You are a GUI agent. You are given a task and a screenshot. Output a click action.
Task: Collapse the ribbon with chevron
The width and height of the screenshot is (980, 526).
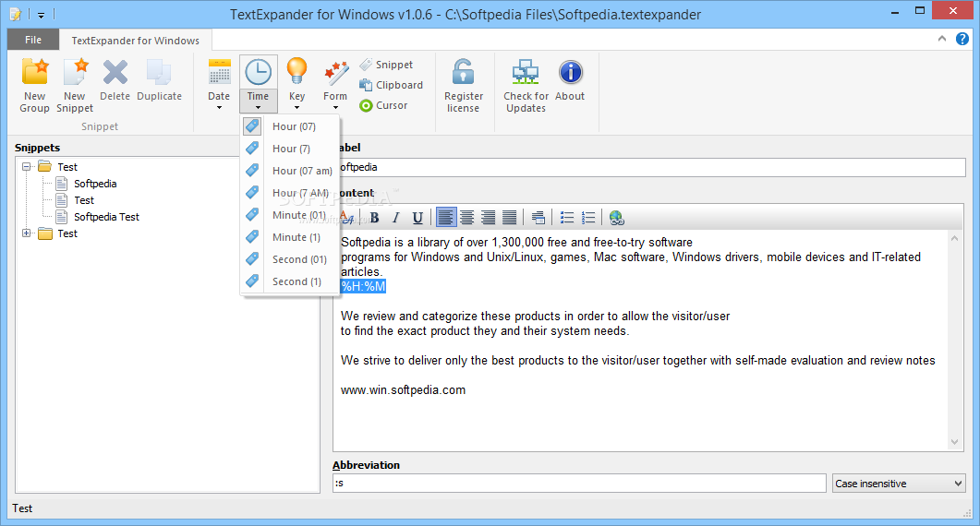(x=942, y=39)
